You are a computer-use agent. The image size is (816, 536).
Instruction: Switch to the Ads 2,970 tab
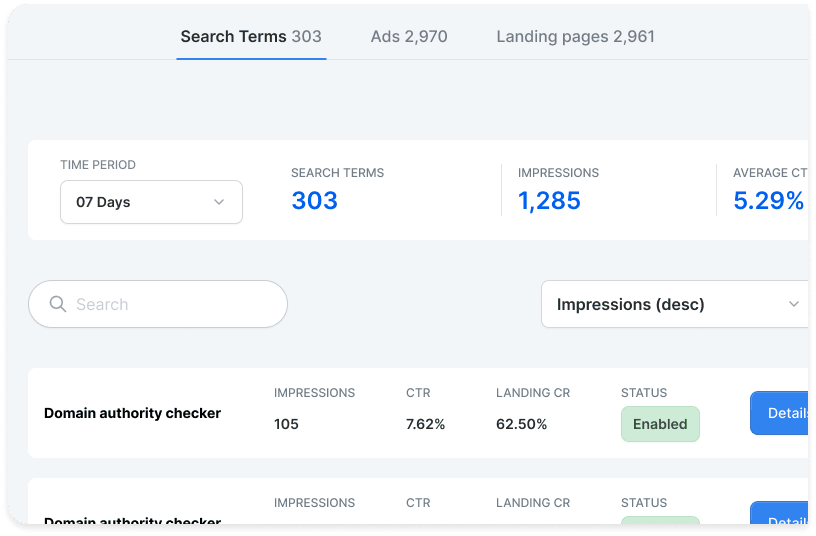(x=409, y=36)
